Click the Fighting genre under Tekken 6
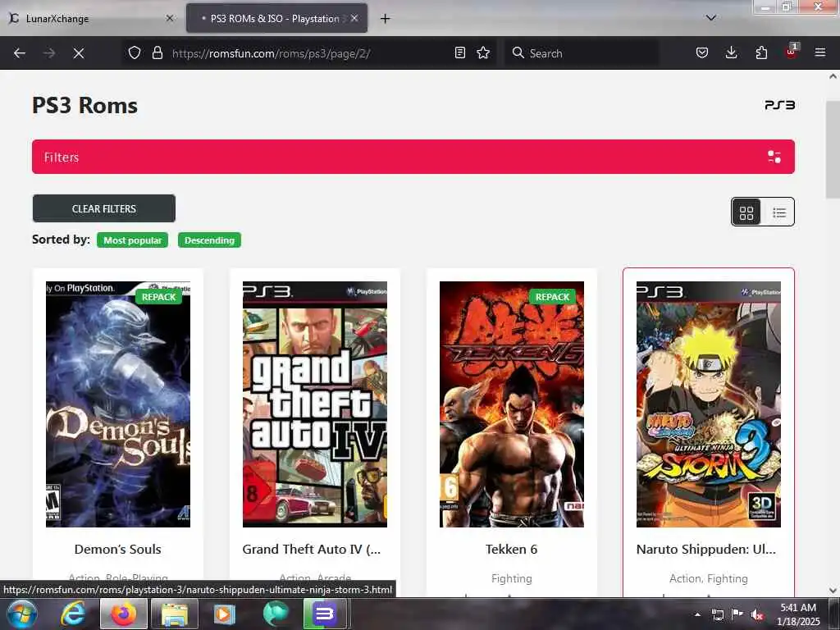 point(512,578)
